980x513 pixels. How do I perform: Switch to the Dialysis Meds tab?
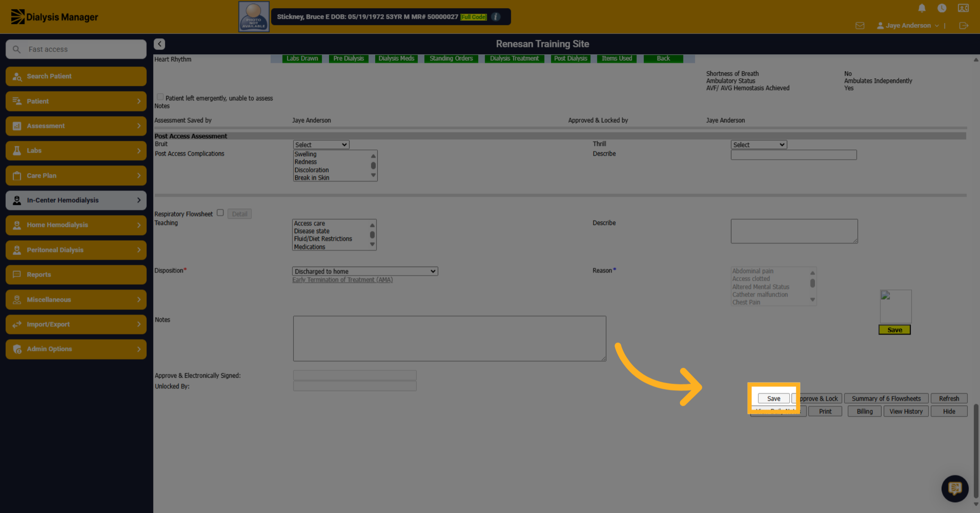[396, 58]
